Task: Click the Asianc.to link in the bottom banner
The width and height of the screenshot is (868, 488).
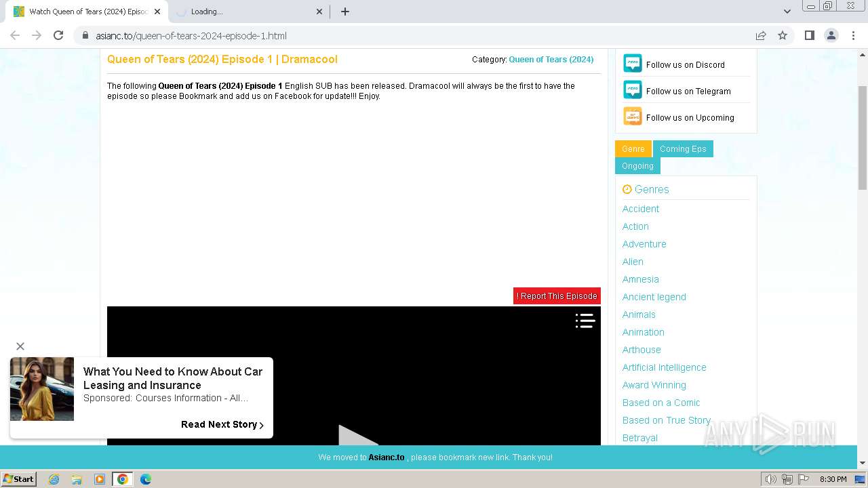Action: 386,457
